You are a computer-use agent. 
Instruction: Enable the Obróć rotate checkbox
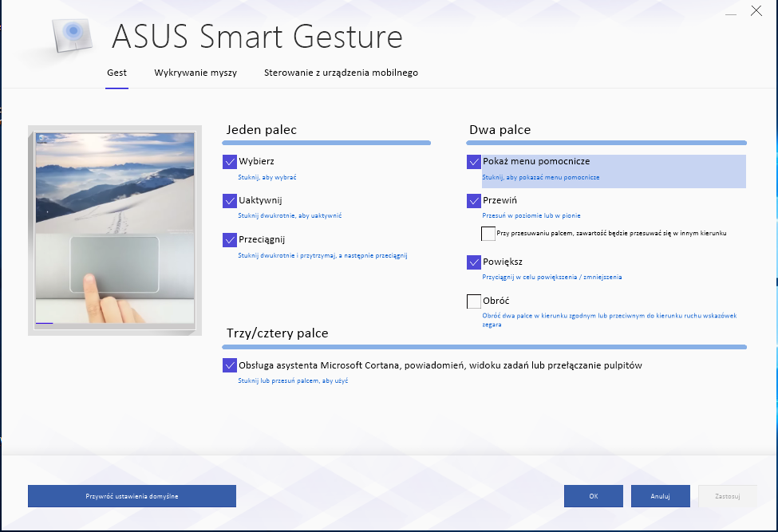point(474,301)
